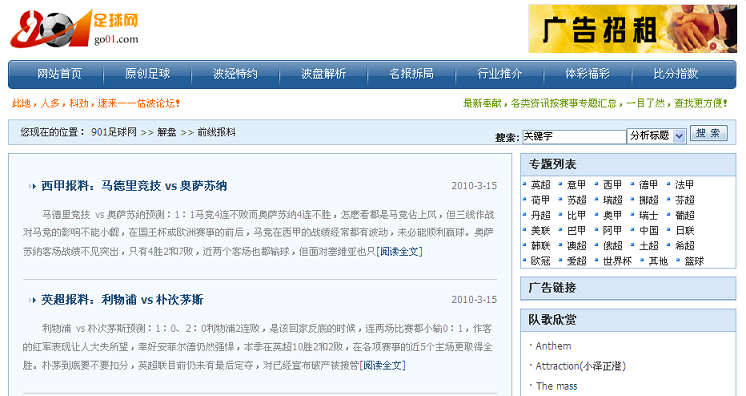Select 英超 in the topic list
The width and height of the screenshot is (746, 396).
(540, 185)
